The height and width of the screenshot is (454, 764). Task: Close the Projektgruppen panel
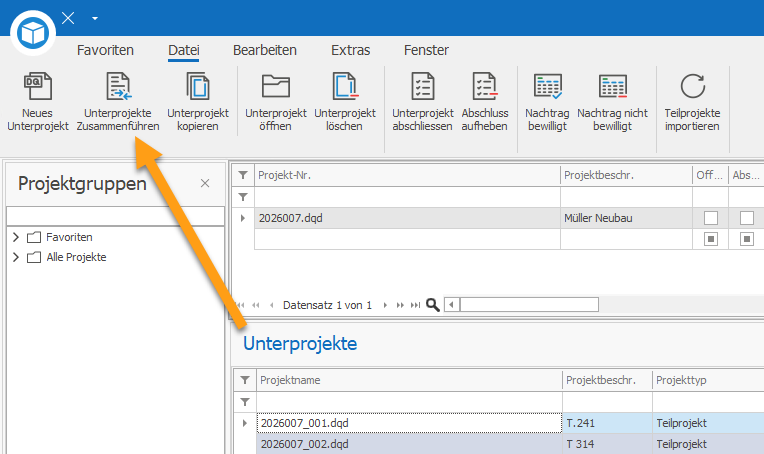[205, 183]
